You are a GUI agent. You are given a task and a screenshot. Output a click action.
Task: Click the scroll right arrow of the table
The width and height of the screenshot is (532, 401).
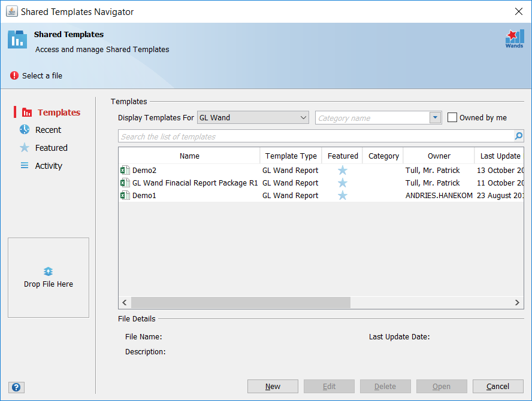(x=517, y=302)
